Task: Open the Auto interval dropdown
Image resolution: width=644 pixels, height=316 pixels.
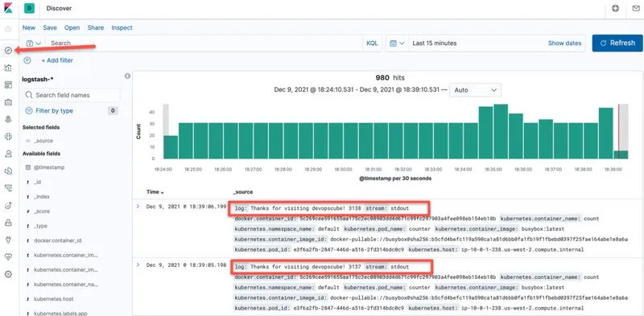Action: 475,90
